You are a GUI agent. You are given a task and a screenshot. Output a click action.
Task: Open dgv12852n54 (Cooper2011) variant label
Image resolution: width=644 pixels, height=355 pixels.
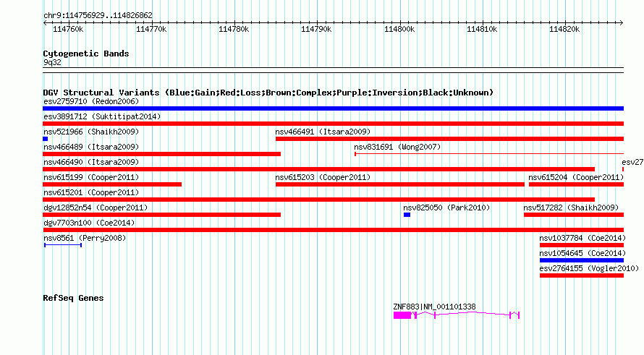click(96, 208)
